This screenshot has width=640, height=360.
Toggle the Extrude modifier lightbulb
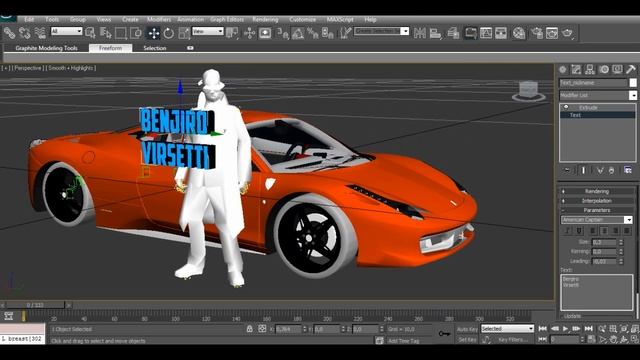pos(566,107)
